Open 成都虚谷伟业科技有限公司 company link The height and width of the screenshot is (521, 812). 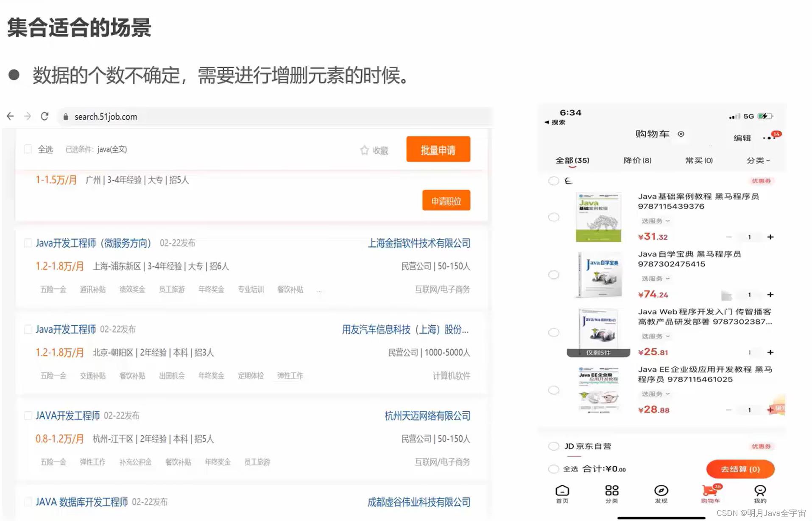419,502
